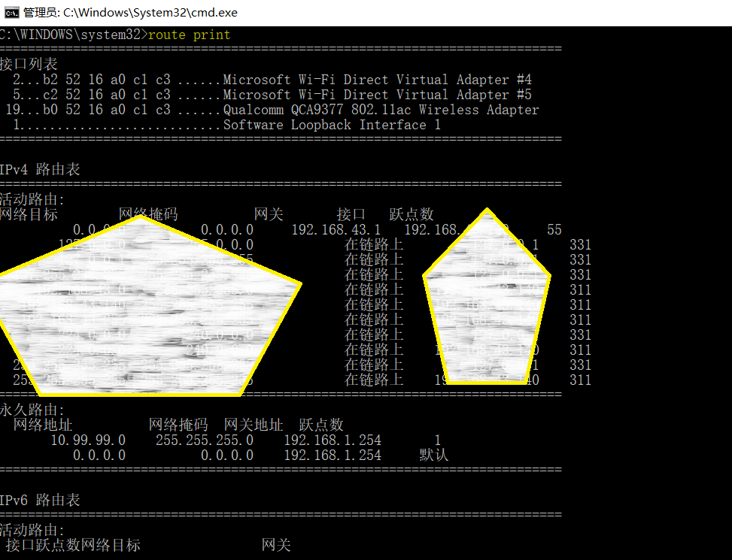Screen dimensions: 732x560
Task: Click the window title '管理员: C:\Windows\System32\cmd.exe'
Action: click(x=130, y=13)
